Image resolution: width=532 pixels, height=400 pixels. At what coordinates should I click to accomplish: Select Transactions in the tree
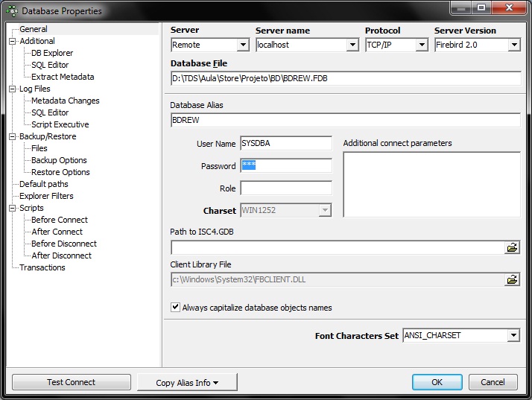[x=42, y=267]
